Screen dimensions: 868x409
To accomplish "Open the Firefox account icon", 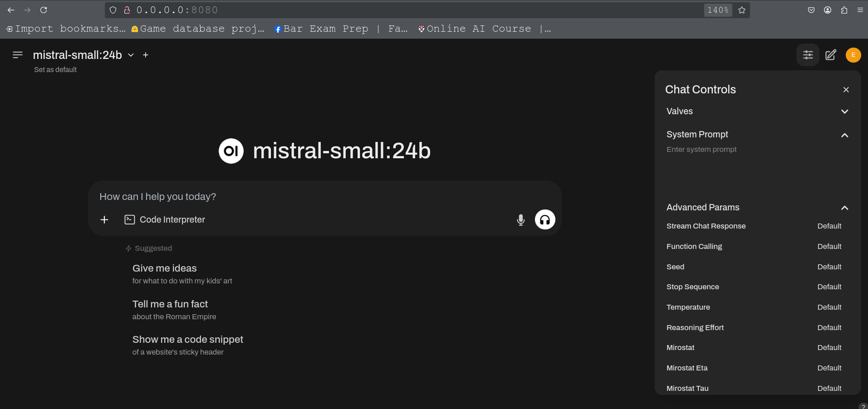I will tap(828, 10).
